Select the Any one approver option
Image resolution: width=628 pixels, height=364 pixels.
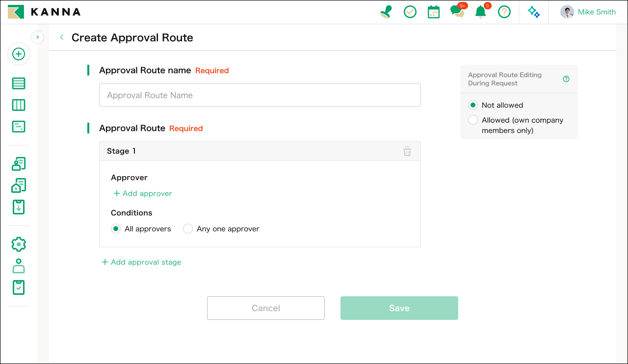coord(221,229)
